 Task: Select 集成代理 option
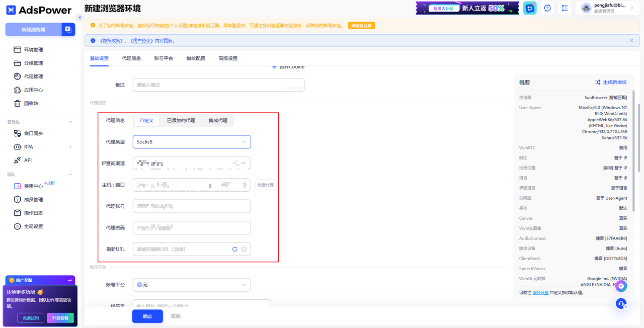tap(218, 121)
